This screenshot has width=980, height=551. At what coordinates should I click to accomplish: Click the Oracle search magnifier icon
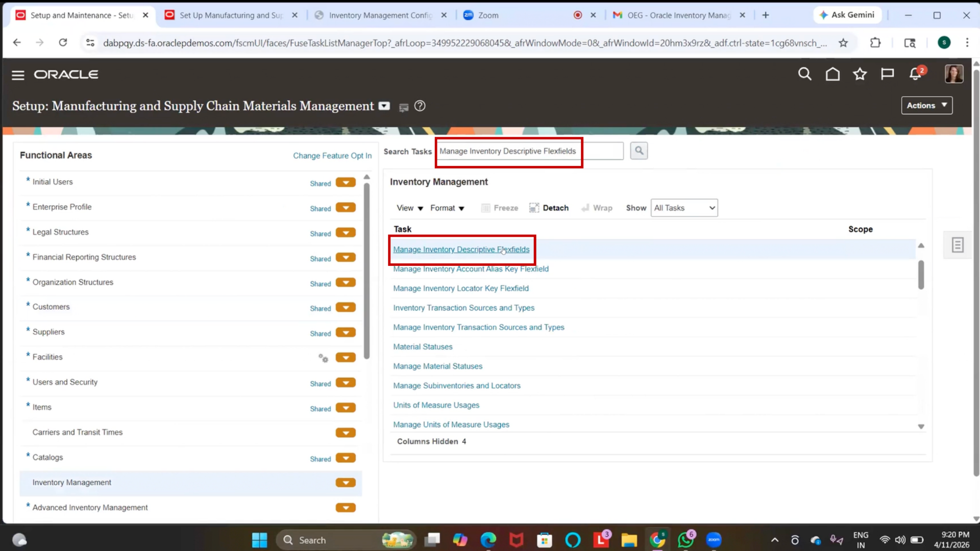click(804, 74)
